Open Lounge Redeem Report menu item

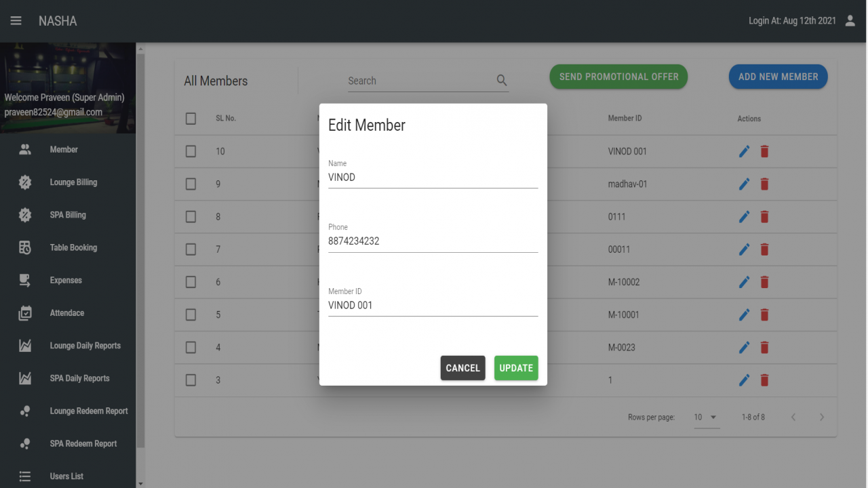pos(68,411)
